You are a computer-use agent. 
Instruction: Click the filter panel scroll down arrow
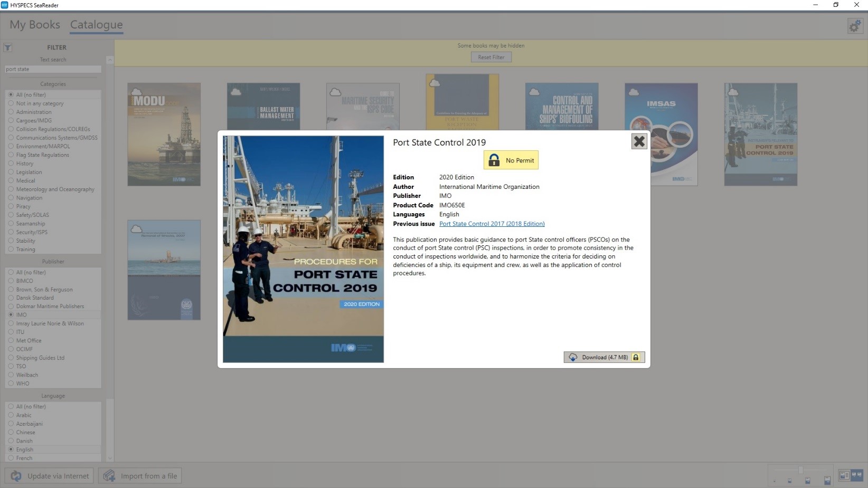tap(110, 458)
